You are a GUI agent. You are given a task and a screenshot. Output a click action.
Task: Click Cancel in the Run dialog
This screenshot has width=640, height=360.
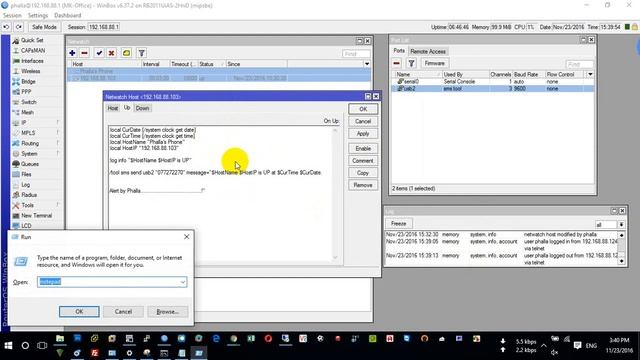point(123,312)
